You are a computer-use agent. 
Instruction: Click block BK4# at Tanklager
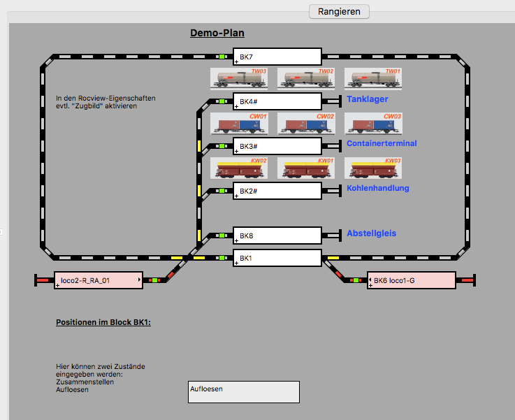[277, 101]
